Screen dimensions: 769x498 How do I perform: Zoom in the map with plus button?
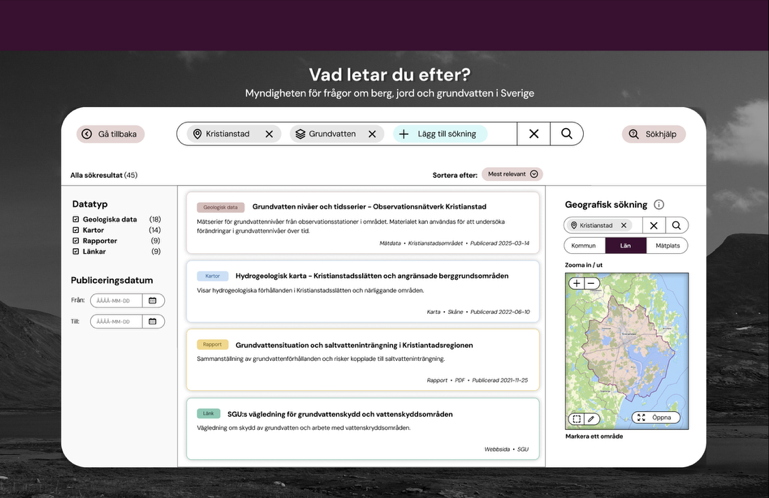click(x=577, y=283)
